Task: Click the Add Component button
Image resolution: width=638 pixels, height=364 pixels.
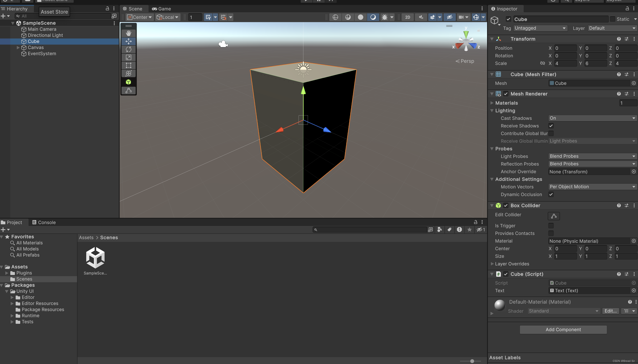Action: pos(563,330)
